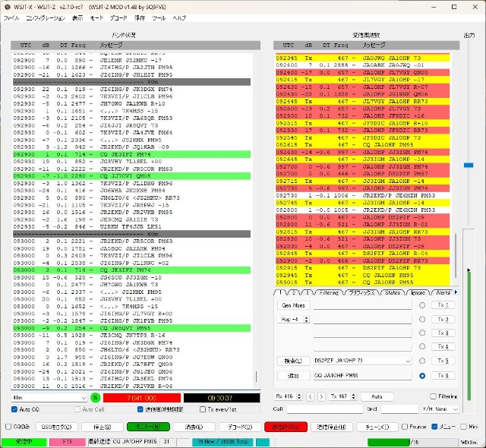Switch to the States tab

point(393,292)
